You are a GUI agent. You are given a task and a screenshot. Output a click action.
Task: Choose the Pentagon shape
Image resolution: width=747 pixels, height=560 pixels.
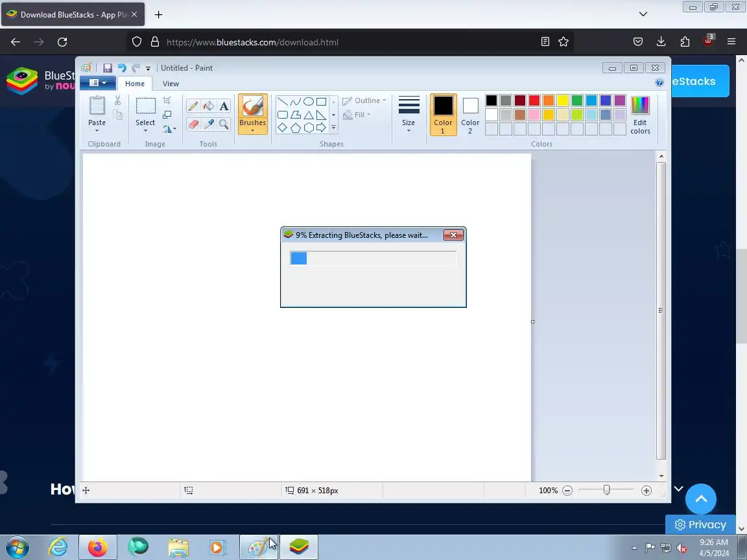[296, 128]
